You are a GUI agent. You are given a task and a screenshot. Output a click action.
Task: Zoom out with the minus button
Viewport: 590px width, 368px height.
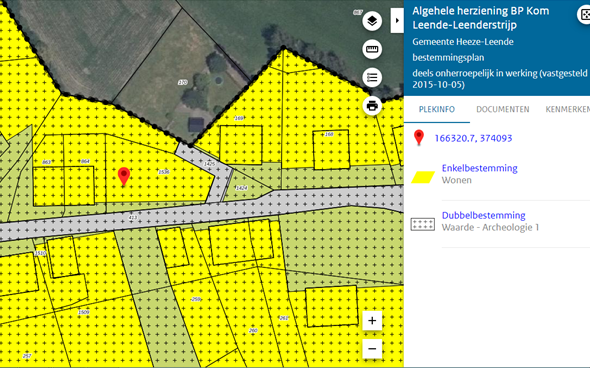[x=372, y=349]
